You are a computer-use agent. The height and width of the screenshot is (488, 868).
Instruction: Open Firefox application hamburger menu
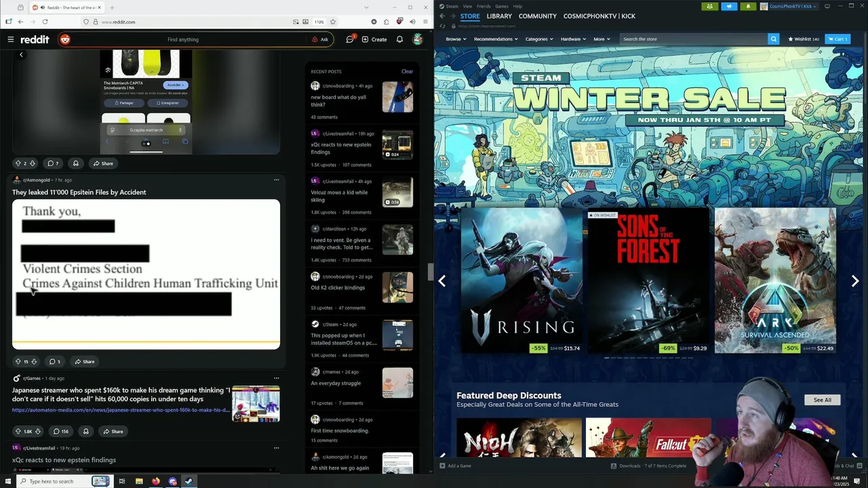[425, 22]
